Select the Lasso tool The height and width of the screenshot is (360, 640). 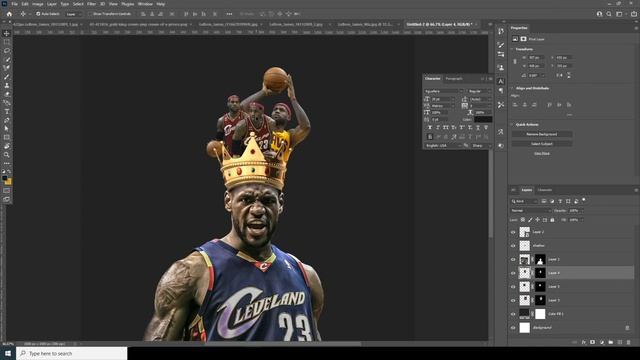click(7, 51)
